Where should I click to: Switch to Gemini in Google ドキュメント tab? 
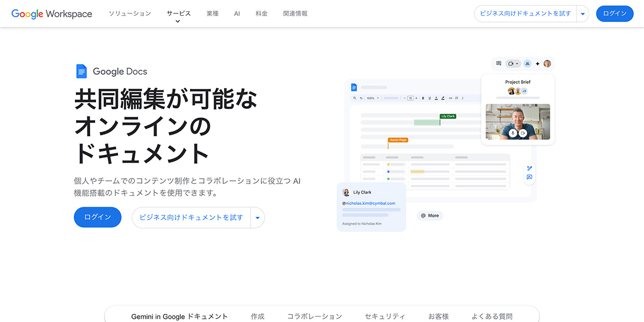tap(180, 317)
